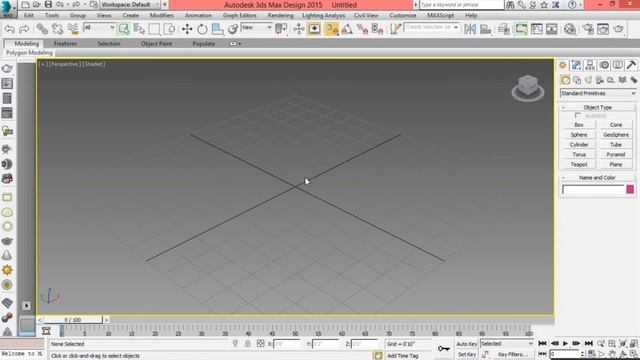Click the Set Keys key icon
This screenshot has height=360, width=640.
[444, 349]
